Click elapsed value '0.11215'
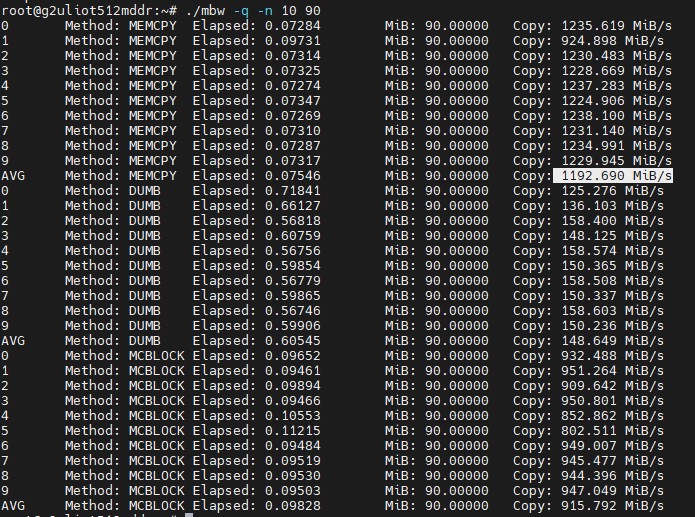The height and width of the screenshot is (517, 695). tap(293, 431)
